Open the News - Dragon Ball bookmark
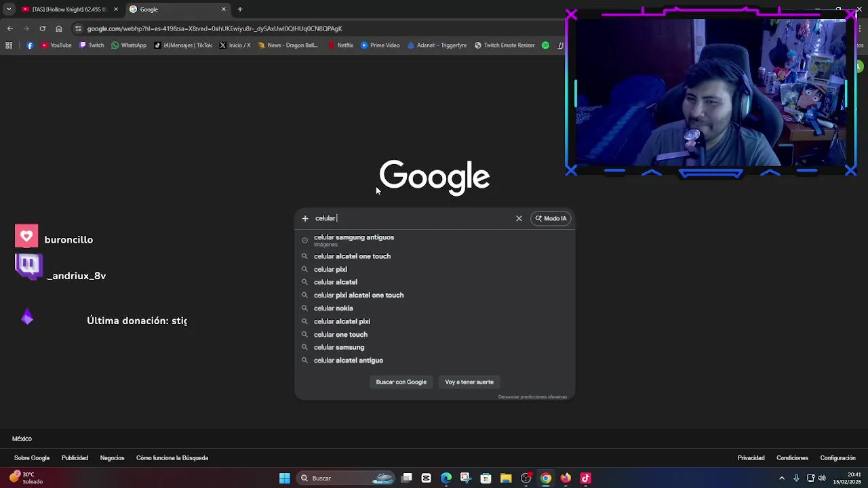 [x=288, y=45]
